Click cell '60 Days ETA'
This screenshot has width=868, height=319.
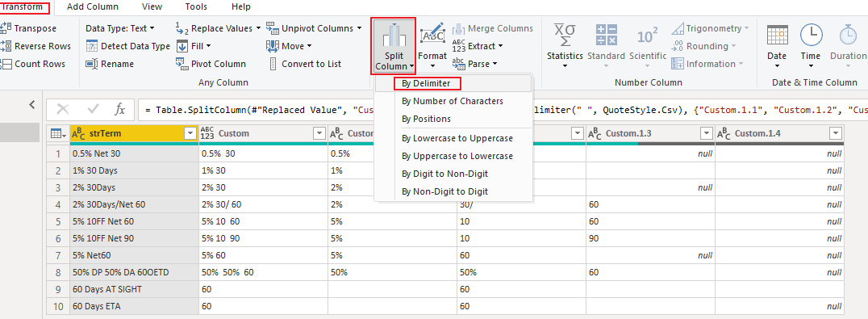(x=135, y=306)
